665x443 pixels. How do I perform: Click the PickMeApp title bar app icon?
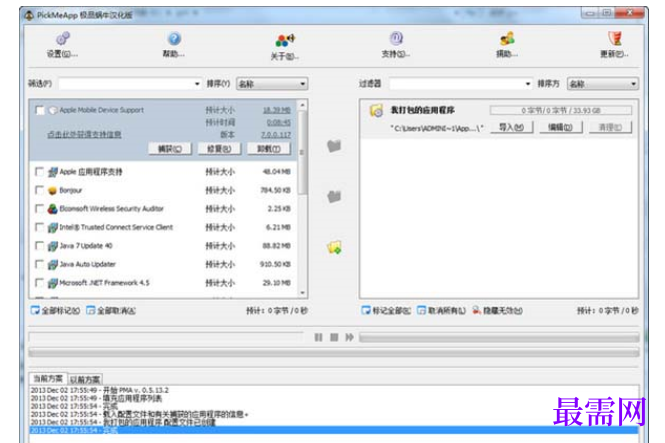29,15
